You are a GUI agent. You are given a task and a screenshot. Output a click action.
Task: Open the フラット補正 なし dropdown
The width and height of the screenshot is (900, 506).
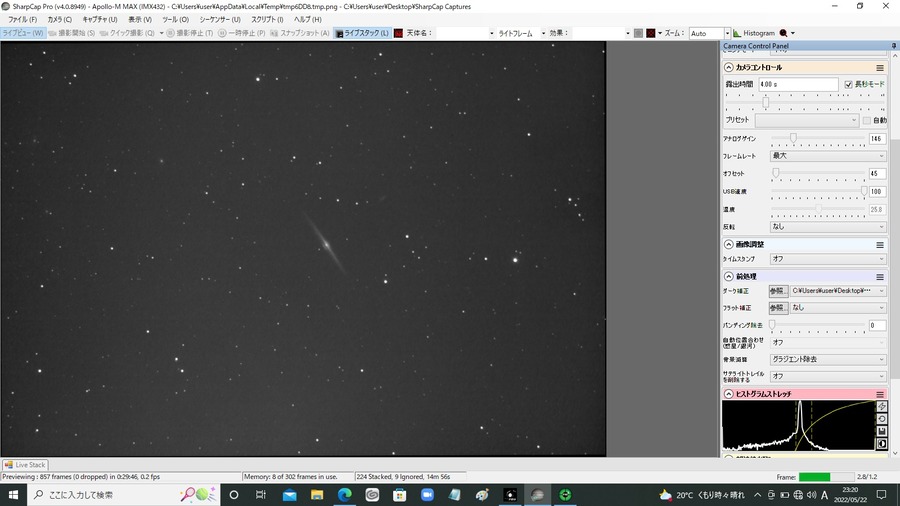point(838,308)
